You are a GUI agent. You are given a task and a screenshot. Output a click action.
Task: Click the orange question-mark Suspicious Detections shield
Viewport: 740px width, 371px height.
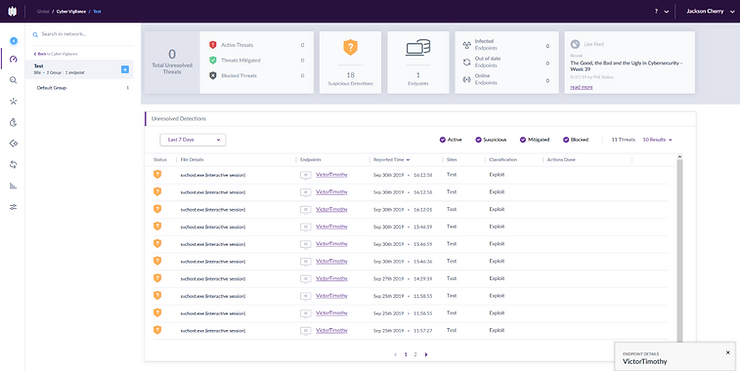coord(350,47)
